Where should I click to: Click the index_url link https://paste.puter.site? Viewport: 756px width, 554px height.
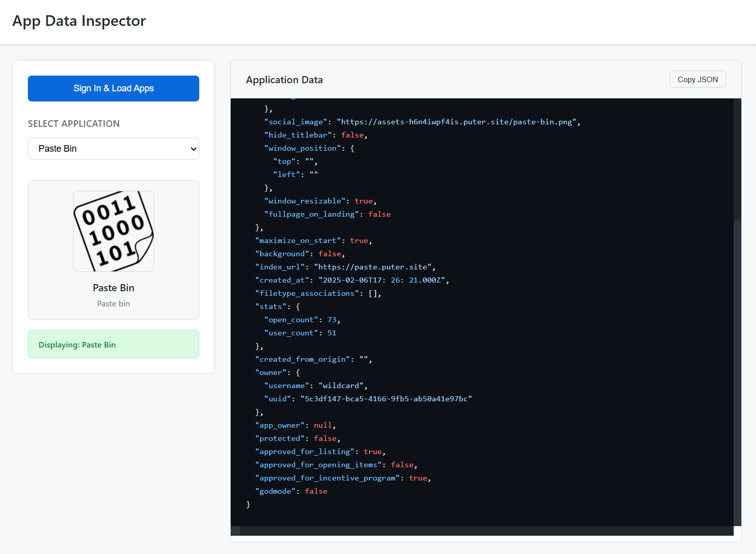coord(374,266)
